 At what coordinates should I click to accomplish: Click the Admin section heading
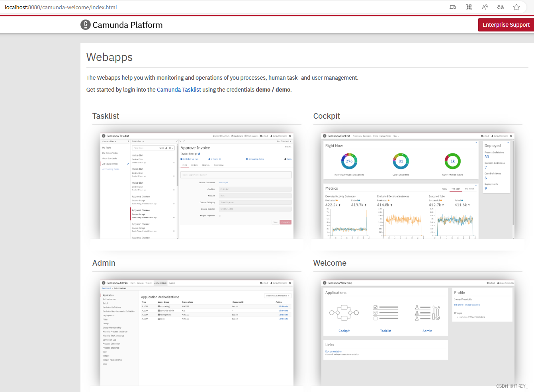[104, 263]
